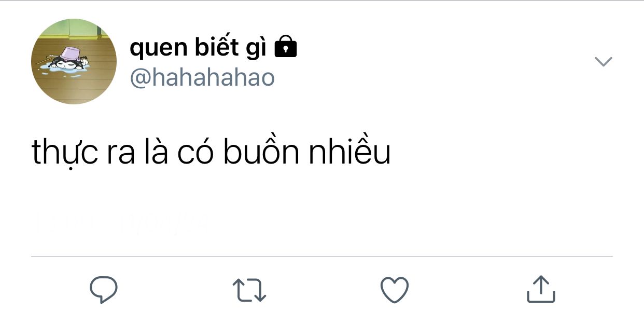View the protected account lock badge
Image resolution: width=644 pixels, height=324 pixels.
point(285,48)
